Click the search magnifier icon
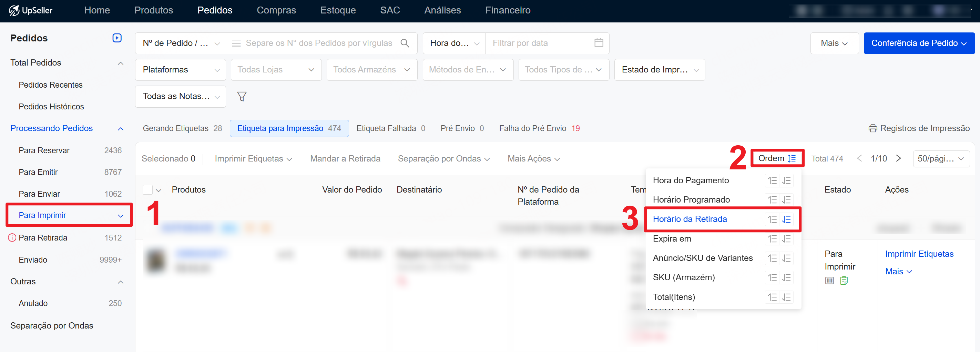This screenshot has width=980, height=352. (x=405, y=43)
